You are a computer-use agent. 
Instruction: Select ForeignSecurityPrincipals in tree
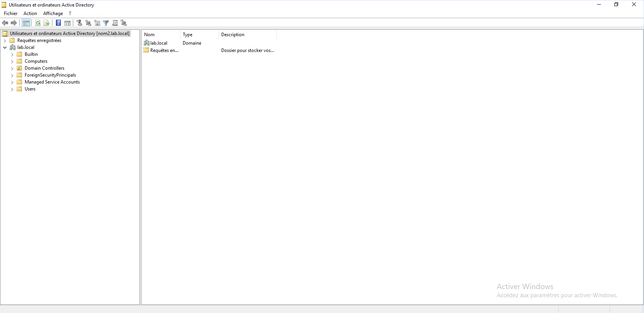tap(50, 75)
